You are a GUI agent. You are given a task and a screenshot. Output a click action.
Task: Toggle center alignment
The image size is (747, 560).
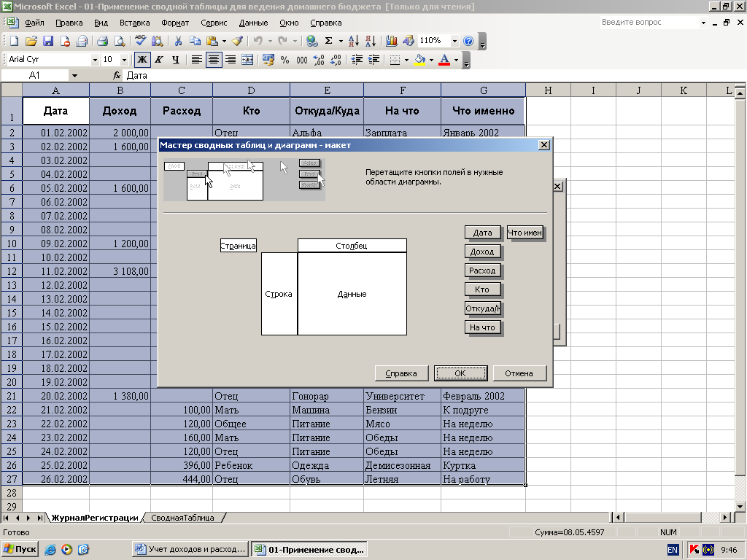pyautogui.click(x=214, y=60)
